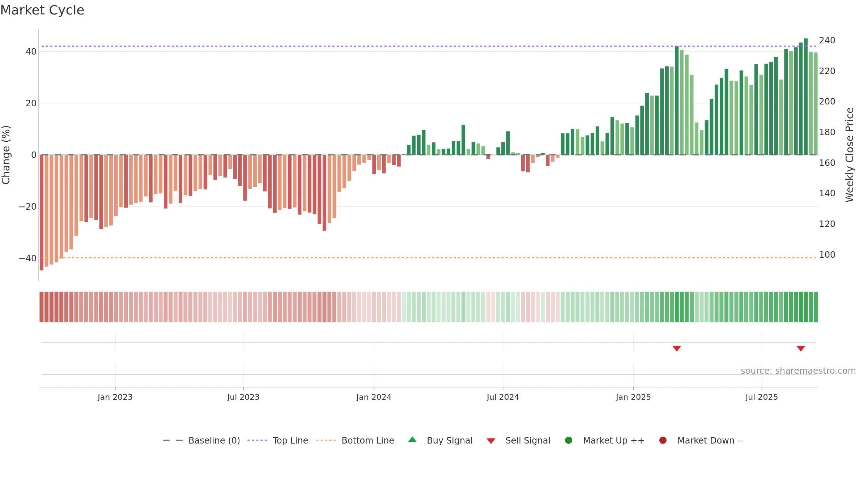Click the Jul 2023 axis label
The width and height of the screenshot is (868, 488).
point(243,397)
